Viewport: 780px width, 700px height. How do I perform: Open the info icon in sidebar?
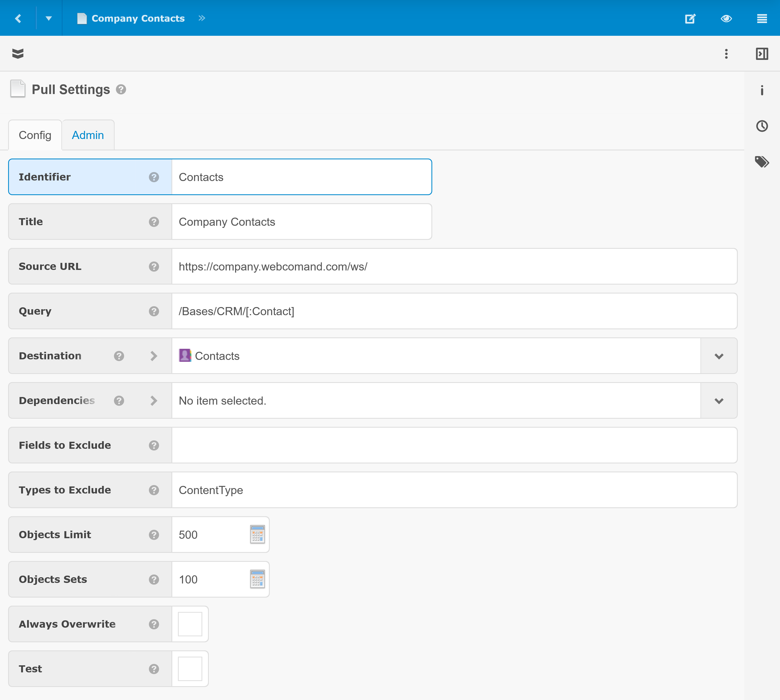coord(762,91)
